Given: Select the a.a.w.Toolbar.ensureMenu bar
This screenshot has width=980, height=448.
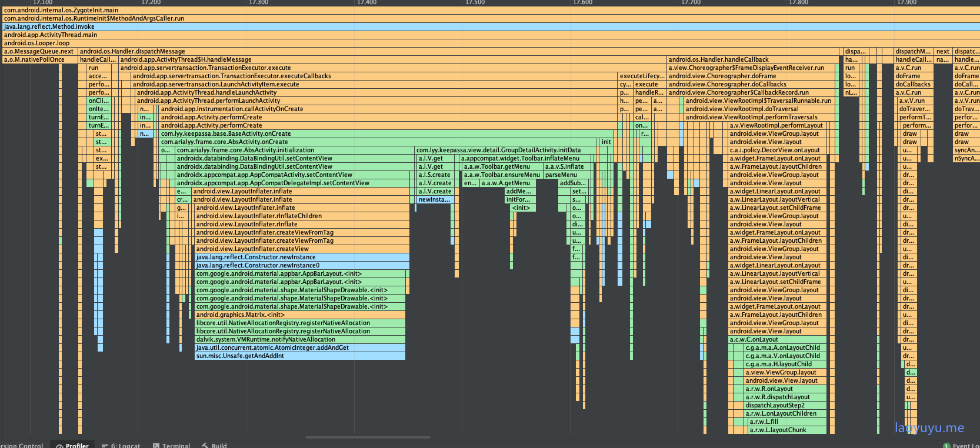Looking at the screenshot, I should [502, 175].
